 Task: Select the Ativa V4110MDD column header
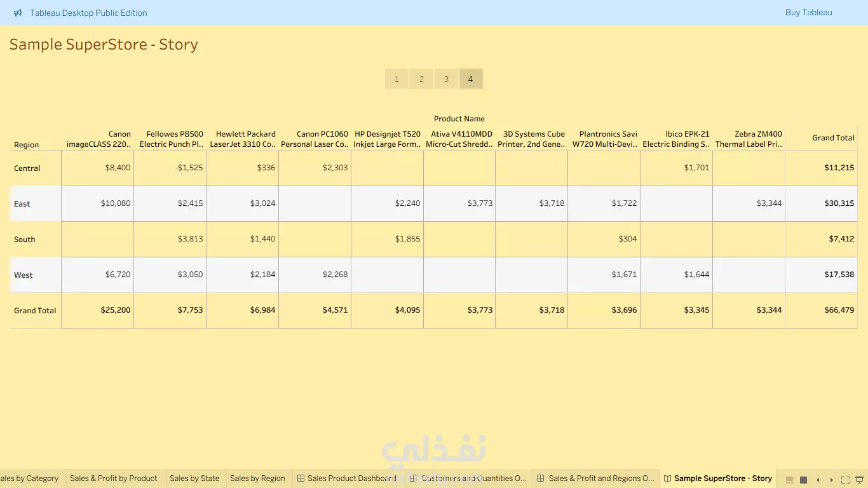click(460, 139)
